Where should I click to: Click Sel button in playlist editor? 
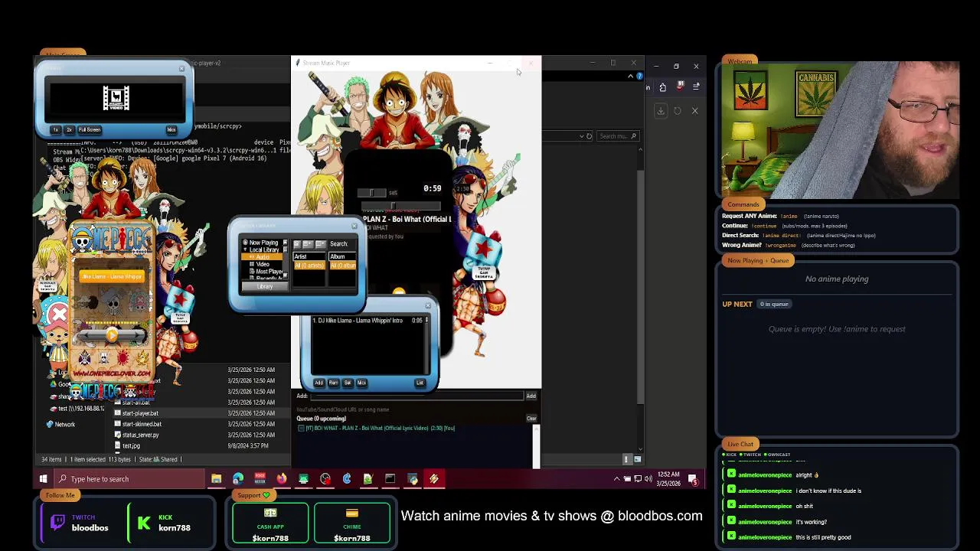click(348, 383)
